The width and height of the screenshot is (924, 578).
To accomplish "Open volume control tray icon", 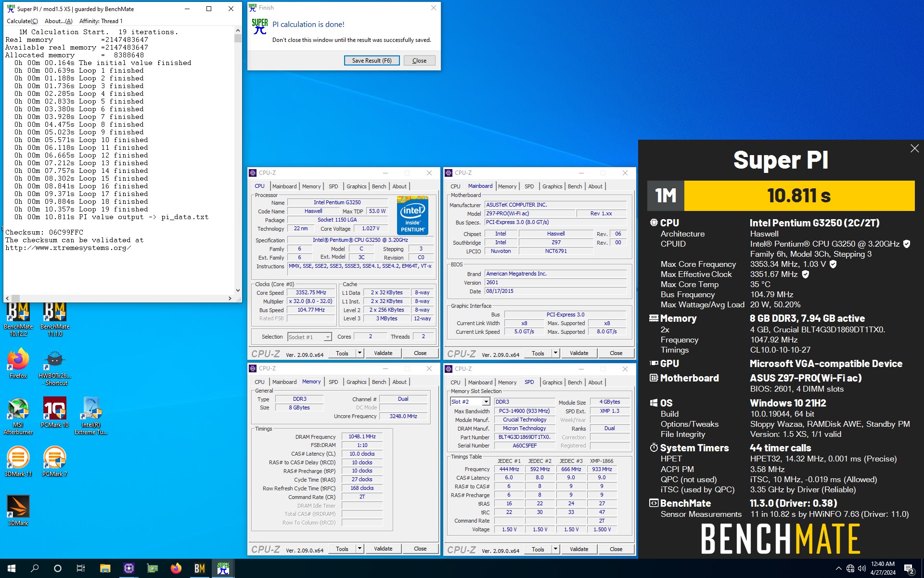I will pos(861,568).
